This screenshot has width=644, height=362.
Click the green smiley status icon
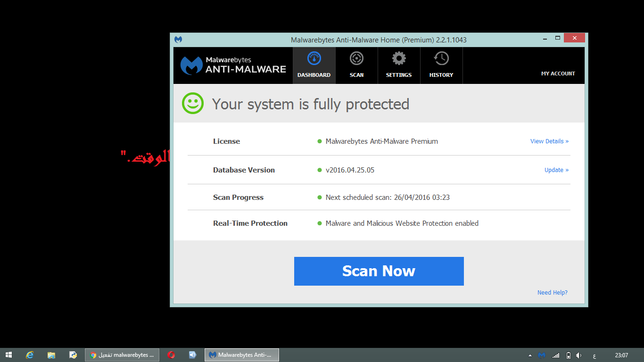pos(193,103)
